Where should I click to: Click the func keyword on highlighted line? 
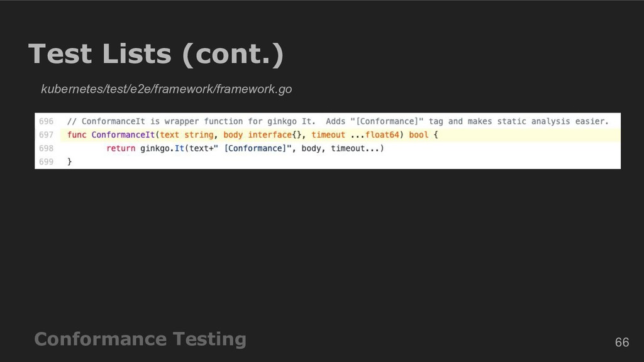77,135
